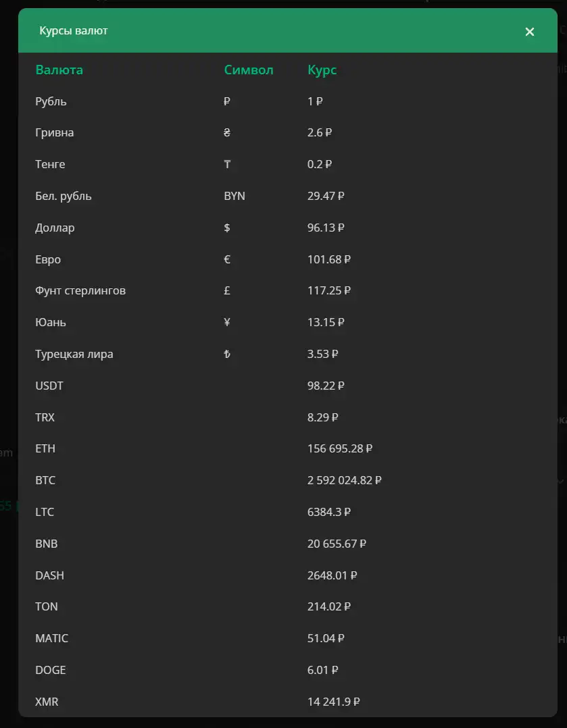Close the Курсы валют dialog
This screenshot has height=728, width=567.
coord(529,32)
